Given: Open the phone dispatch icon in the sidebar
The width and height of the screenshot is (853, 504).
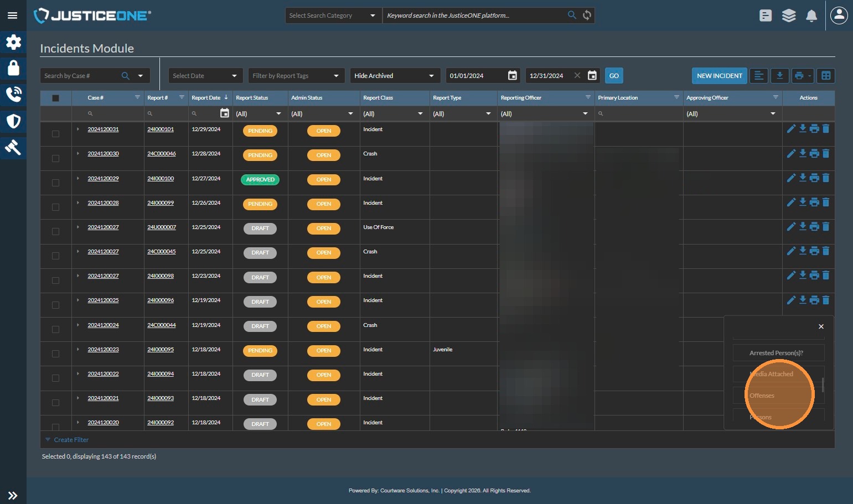Looking at the screenshot, I should (13, 95).
